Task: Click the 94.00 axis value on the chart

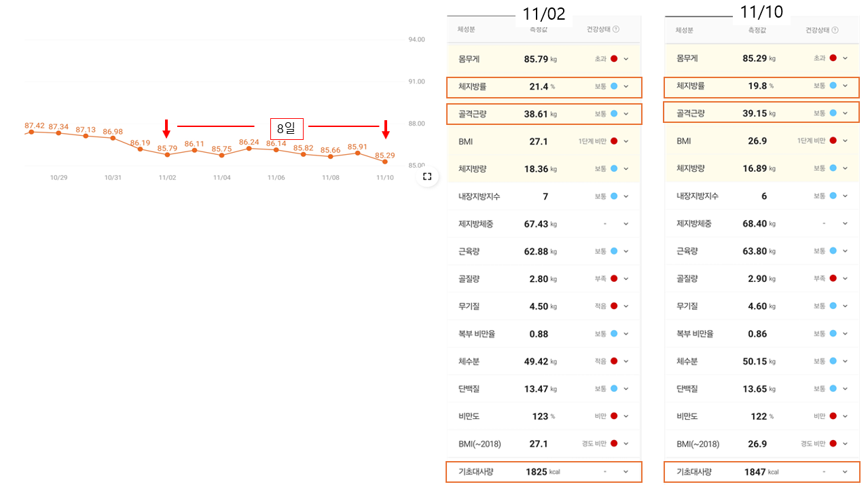Action: 416,40
